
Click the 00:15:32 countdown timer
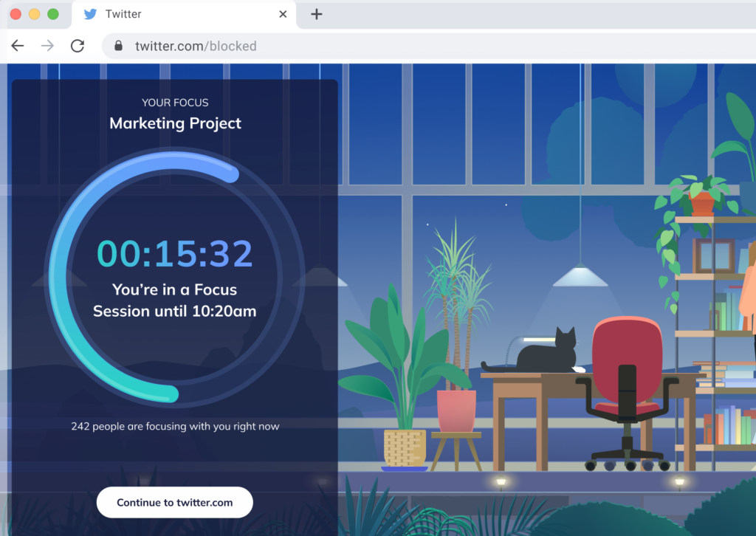[175, 254]
